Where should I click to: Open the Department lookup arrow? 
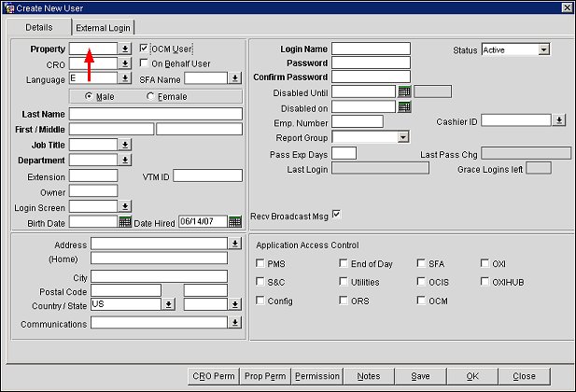(x=125, y=160)
